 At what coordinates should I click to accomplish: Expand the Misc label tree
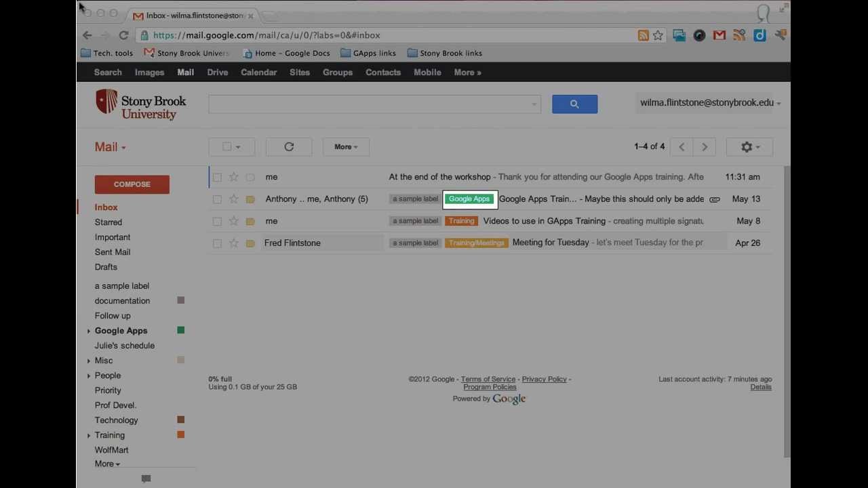89,361
